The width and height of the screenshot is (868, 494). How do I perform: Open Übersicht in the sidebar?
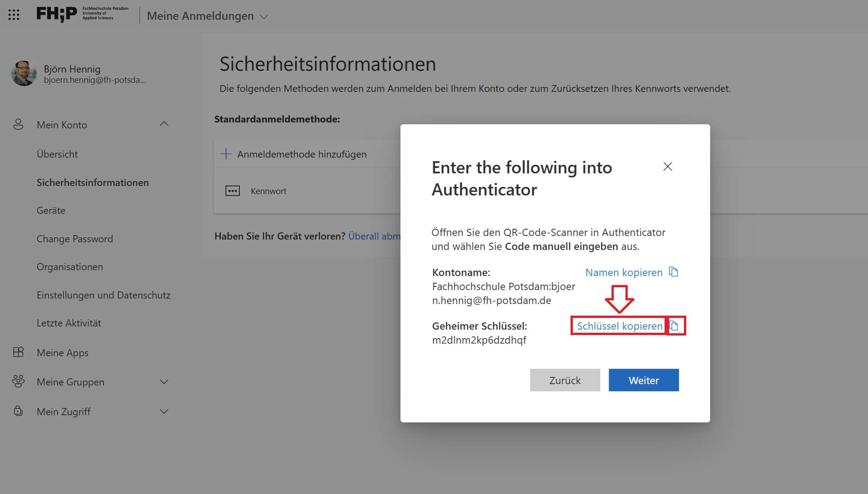pyautogui.click(x=57, y=154)
